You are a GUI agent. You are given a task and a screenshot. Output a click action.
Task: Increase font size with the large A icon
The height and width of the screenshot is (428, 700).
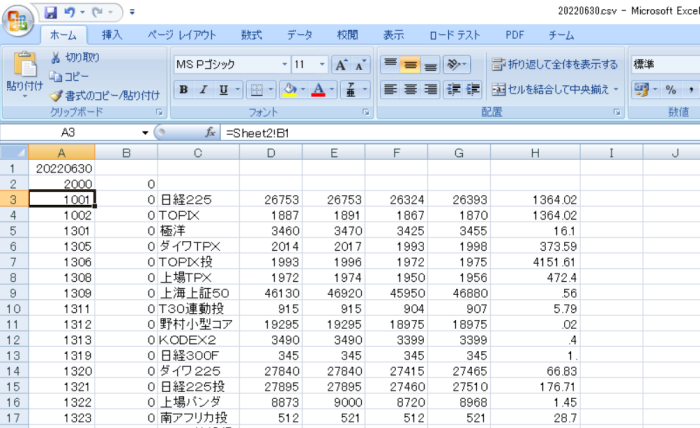coord(340,64)
